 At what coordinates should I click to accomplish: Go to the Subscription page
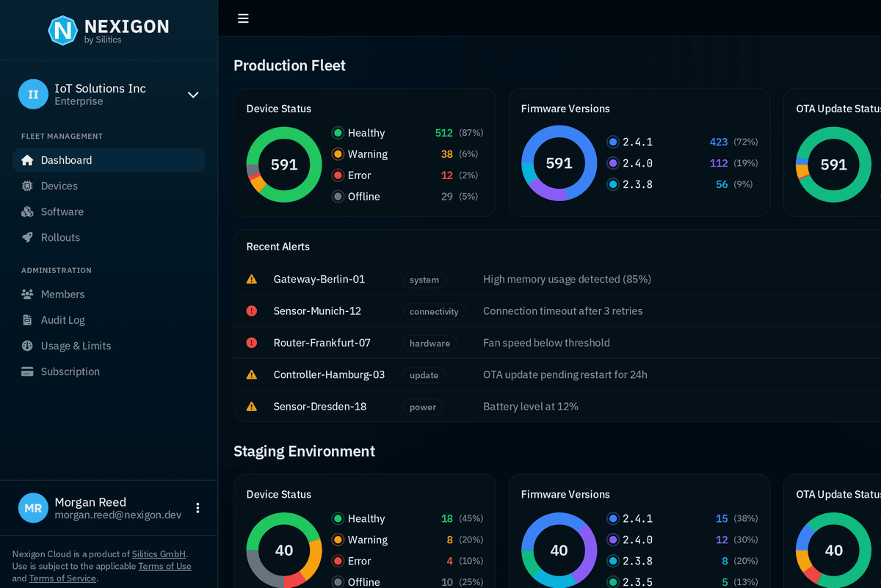coord(70,371)
